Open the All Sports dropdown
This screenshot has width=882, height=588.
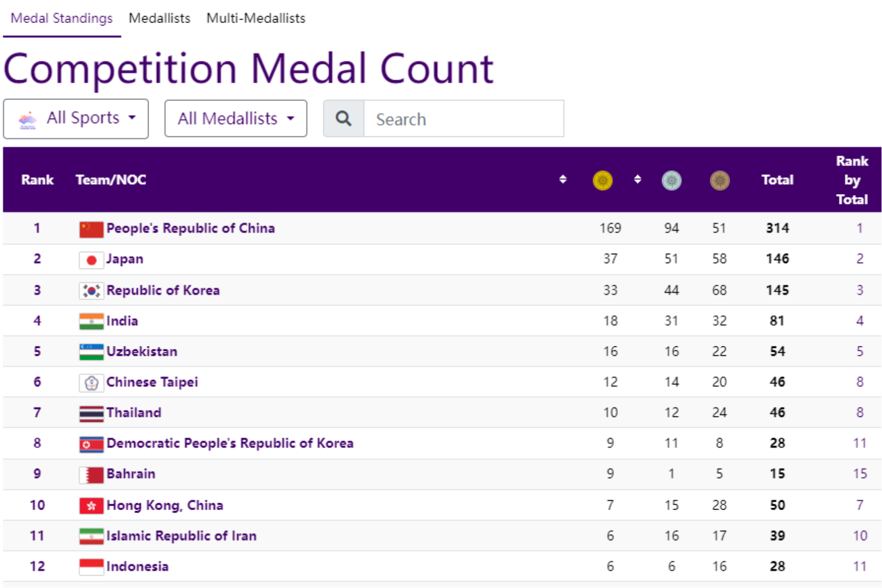[x=76, y=119]
